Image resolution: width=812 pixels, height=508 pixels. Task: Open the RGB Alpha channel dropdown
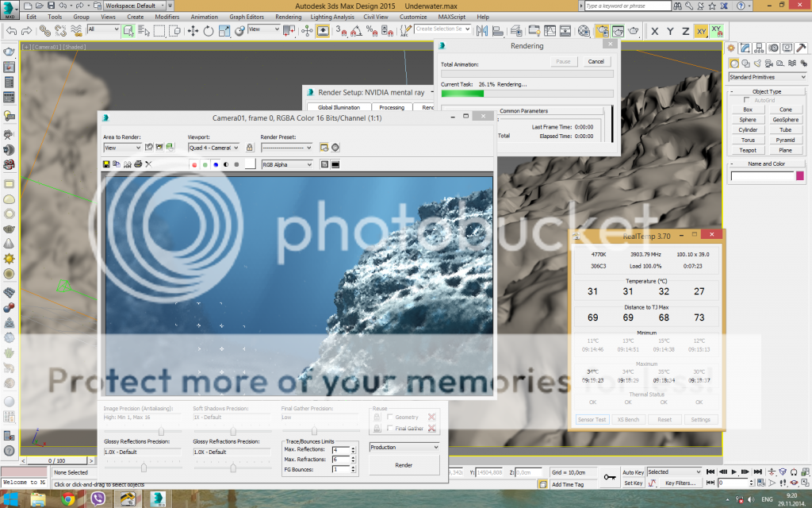click(x=287, y=165)
